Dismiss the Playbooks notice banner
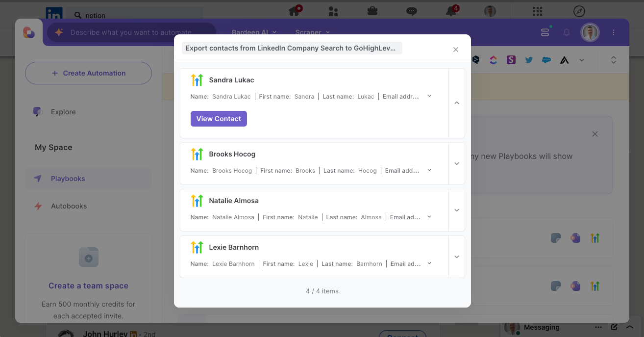 point(595,134)
